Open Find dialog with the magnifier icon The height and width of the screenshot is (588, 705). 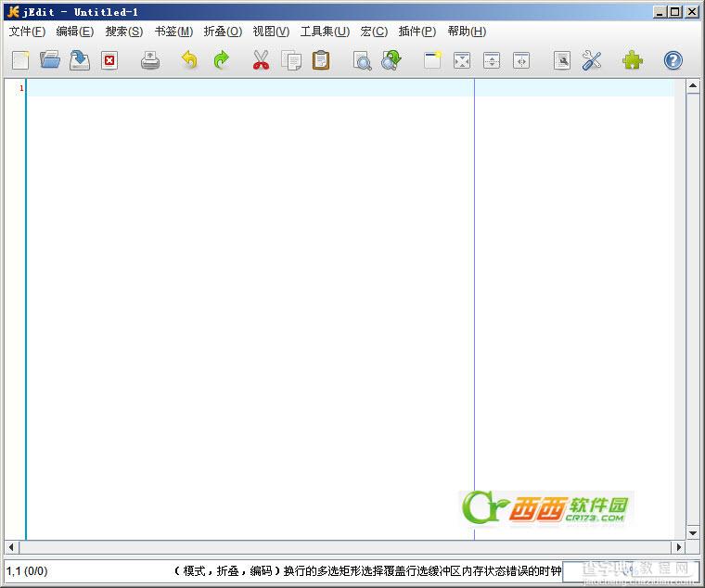362,60
